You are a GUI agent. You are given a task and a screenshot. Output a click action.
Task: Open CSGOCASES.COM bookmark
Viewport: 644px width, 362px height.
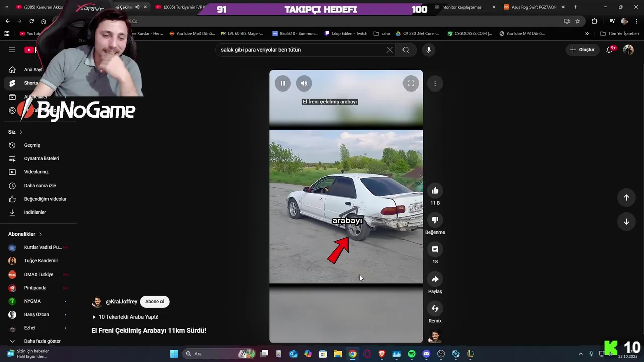(x=469, y=34)
